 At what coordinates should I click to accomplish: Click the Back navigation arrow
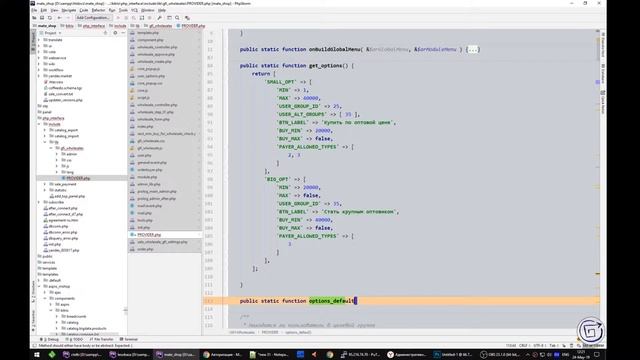(60, 18)
